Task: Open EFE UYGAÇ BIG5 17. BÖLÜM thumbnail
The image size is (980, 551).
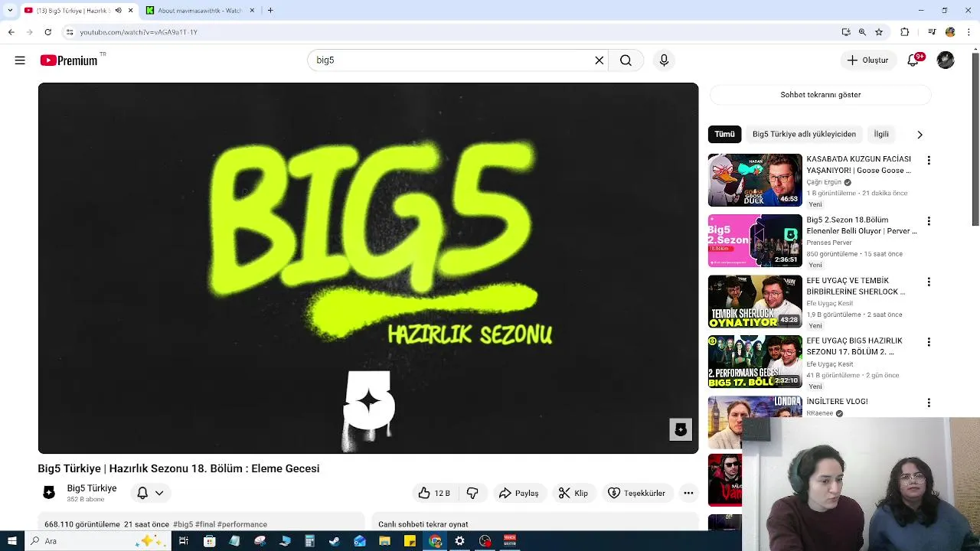Action: pos(755,362)
